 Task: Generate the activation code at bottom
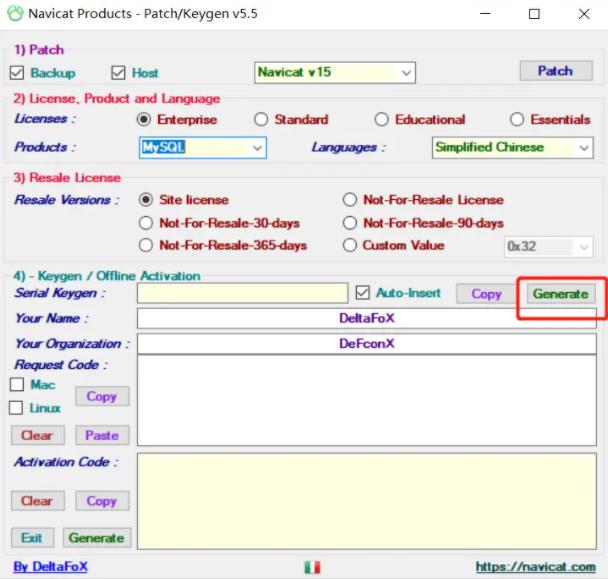pyautogui.click(x=97, y=538)
